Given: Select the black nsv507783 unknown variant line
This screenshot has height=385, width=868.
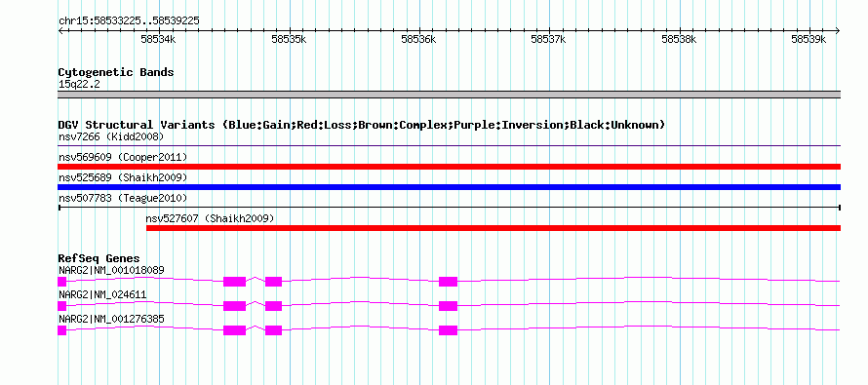Looking at the screenshot, I should coord(449,208).
